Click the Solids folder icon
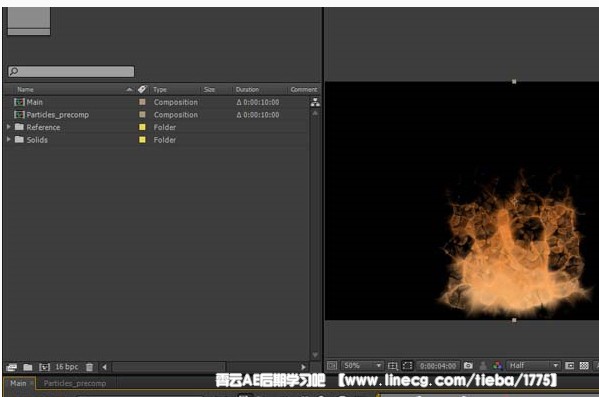599x397 pixels. [x=19, y=139]
